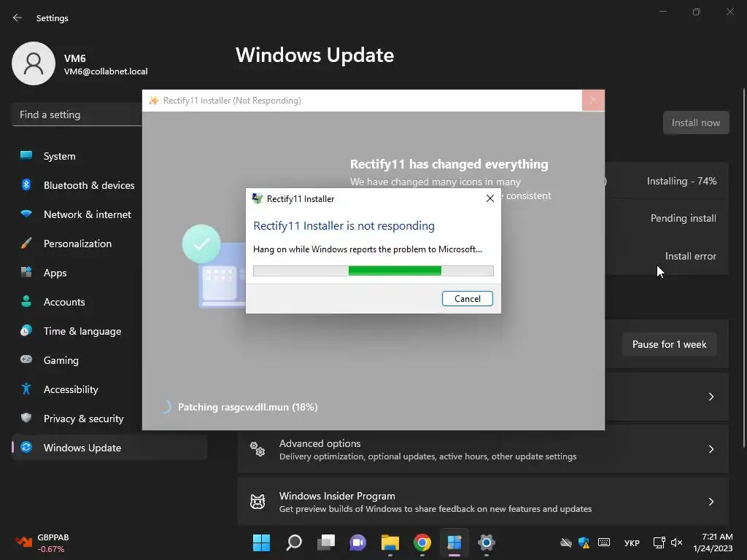The height and width of the screenshot is (560, 747).
Task: Click the Advanced options gear icon
Action: pyautogui.click(x=258, y=449)
